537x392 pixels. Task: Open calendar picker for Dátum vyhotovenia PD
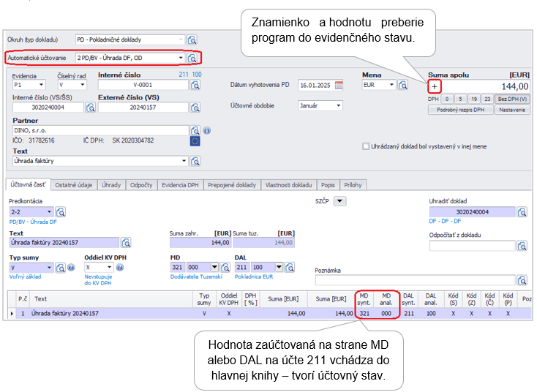click(339, 85)
